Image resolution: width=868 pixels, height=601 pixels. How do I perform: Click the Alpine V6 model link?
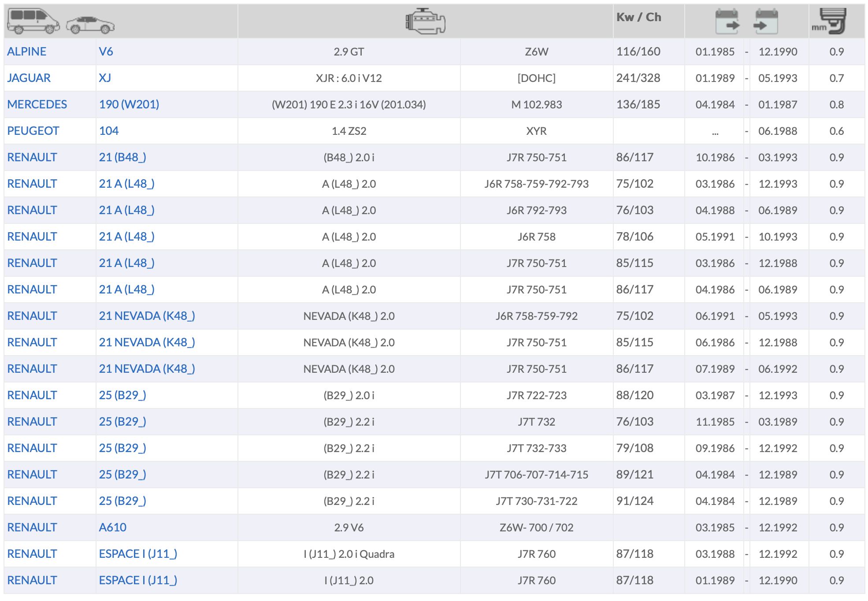106,52
